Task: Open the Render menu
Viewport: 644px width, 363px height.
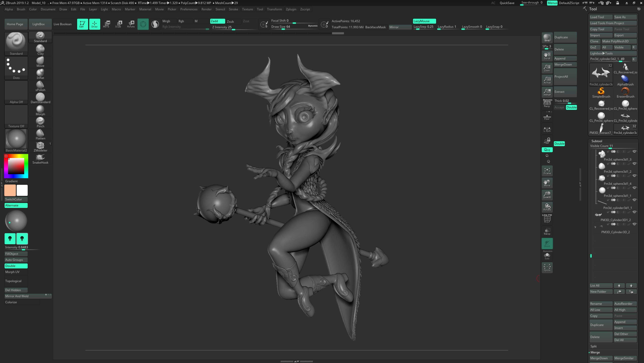Action: pyautogui.click(x=206, y=9)
